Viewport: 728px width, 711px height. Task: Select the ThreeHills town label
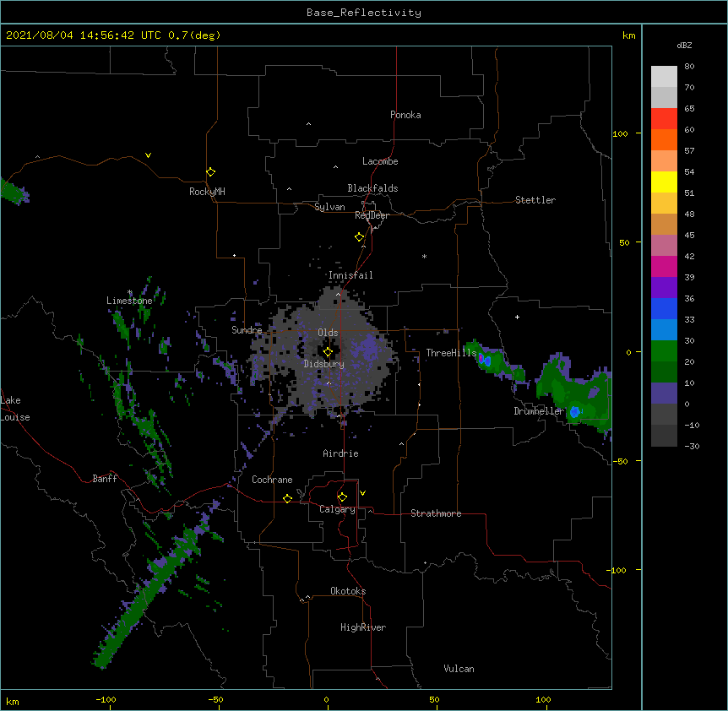(451, 353)
